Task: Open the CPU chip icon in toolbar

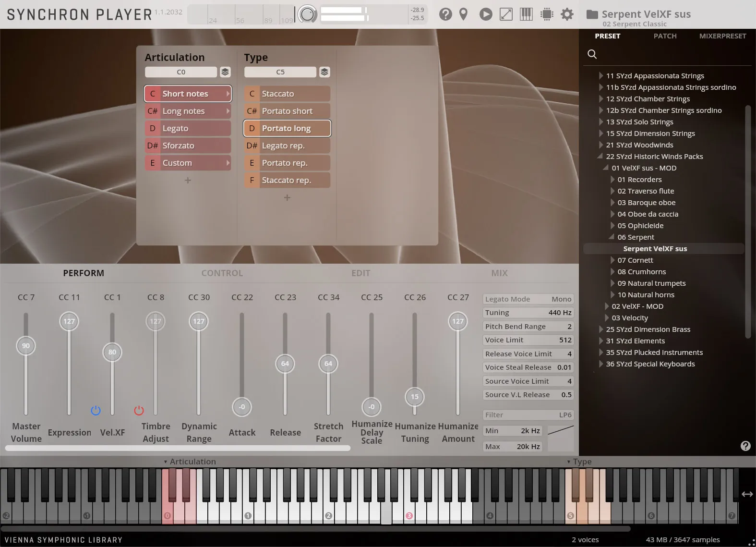Action: pos(546,14)
